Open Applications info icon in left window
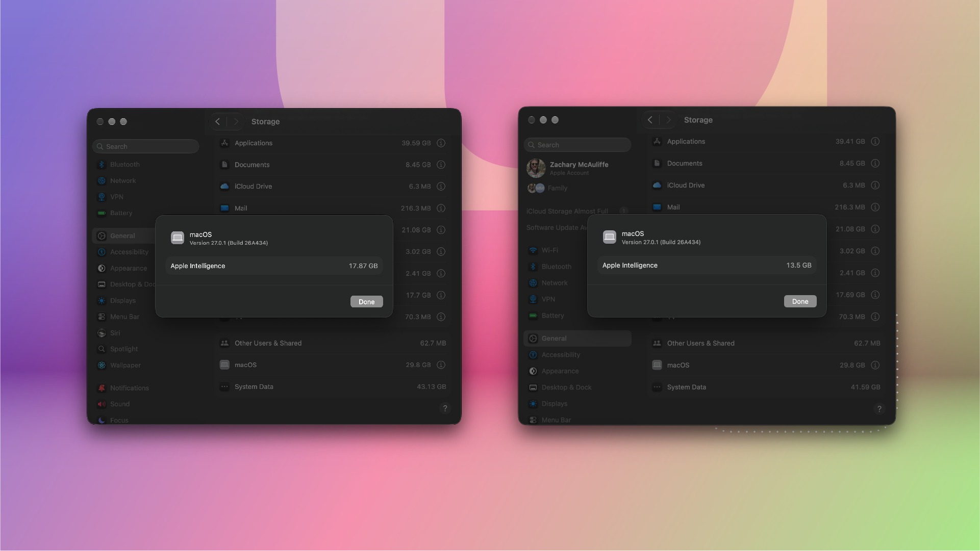Viewport: 980px width, 551px height. [x=441, y=143]
